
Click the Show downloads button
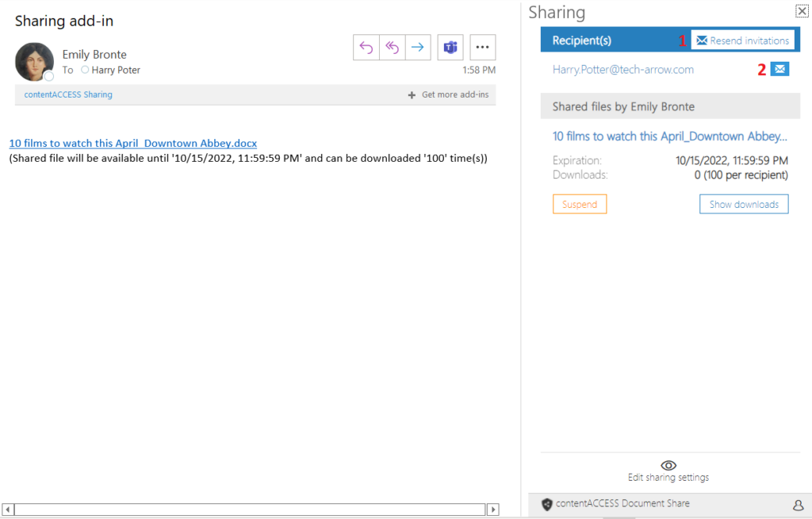743,204
